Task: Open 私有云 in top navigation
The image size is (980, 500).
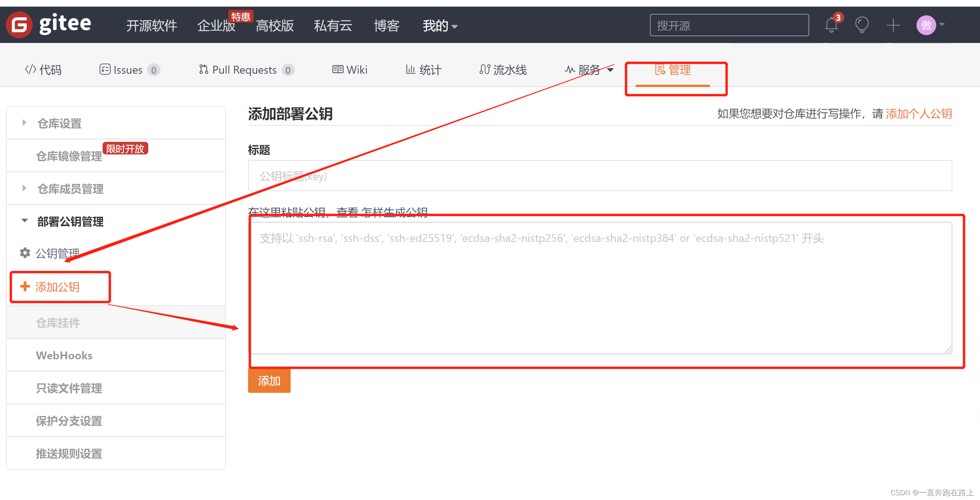Action: (333, 26)
